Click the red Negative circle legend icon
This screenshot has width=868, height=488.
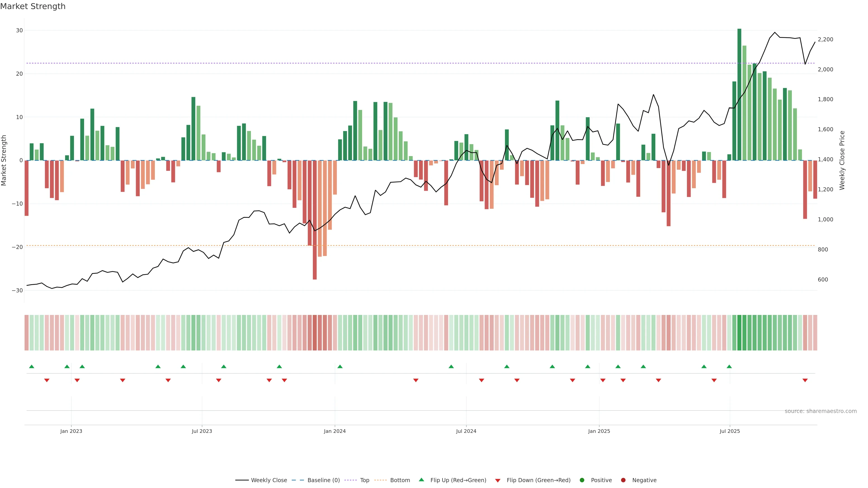pyautogui.click(x=623, y=480)
